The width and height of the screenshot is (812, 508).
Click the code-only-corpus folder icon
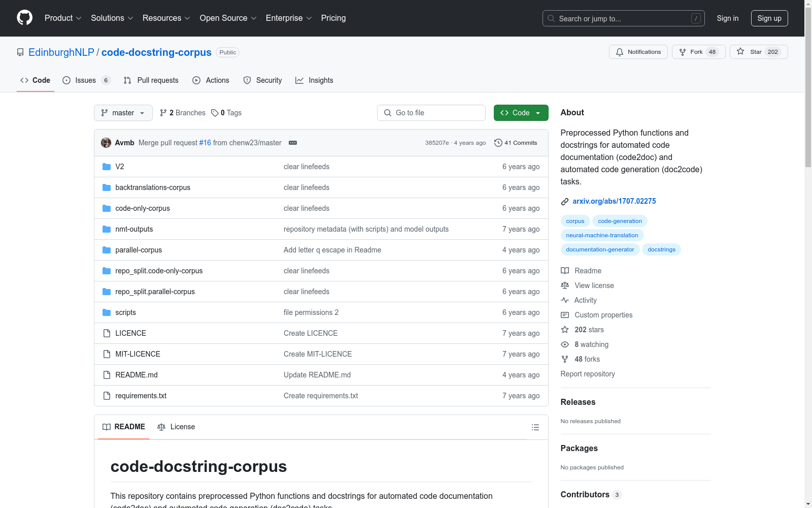(107, 208)
